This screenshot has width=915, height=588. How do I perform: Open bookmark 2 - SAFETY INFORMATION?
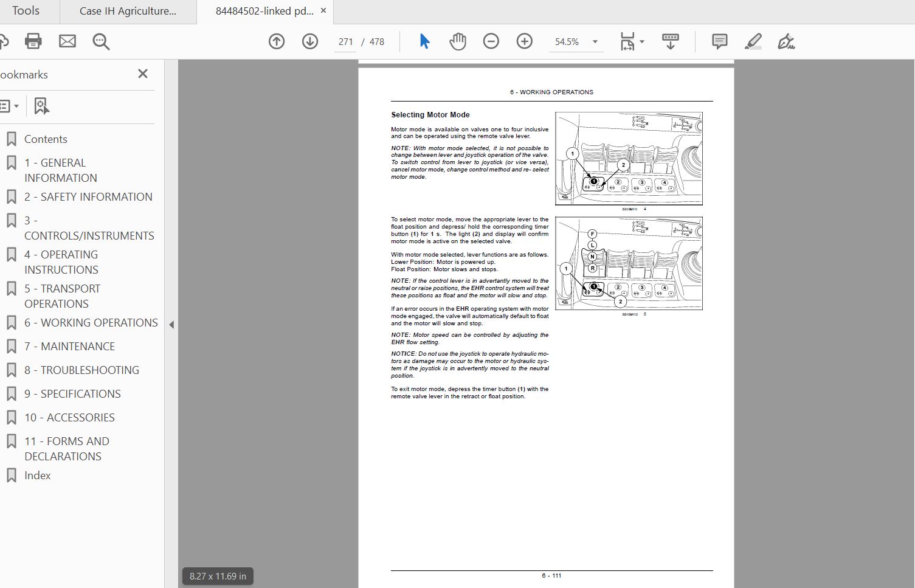[x=88, y=197]
